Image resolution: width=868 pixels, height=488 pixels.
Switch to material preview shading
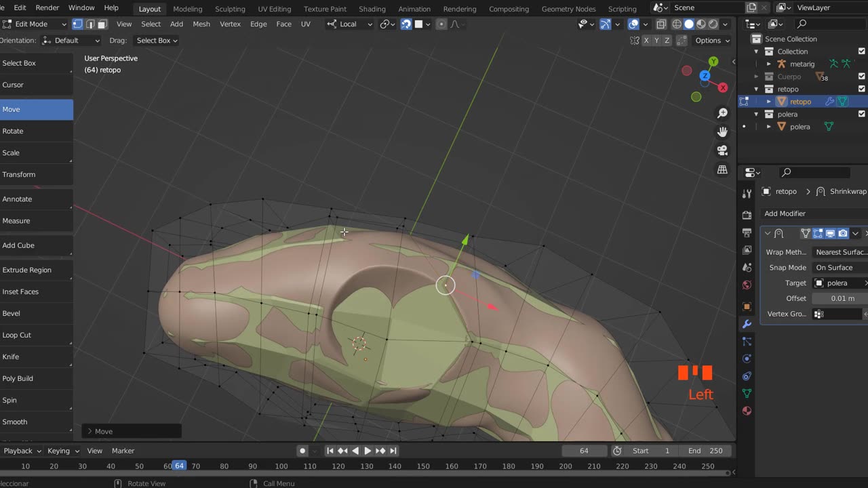click(701, 24)
